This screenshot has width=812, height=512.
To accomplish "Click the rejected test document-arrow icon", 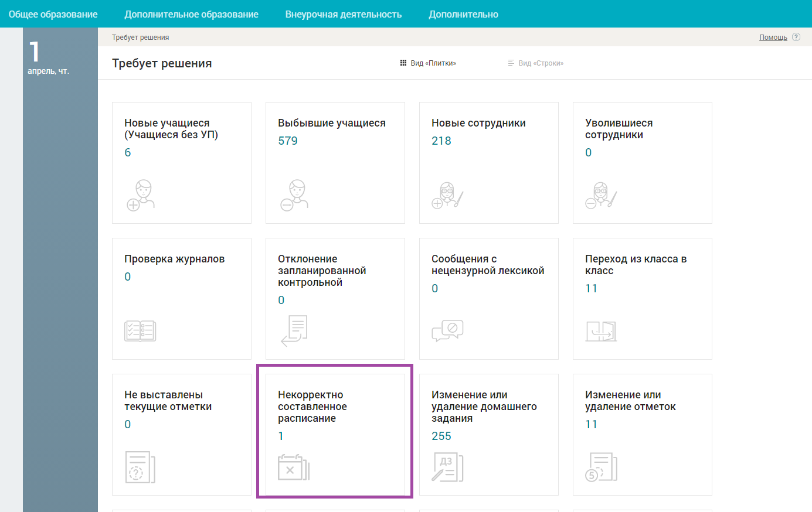I will click(294, 331).
